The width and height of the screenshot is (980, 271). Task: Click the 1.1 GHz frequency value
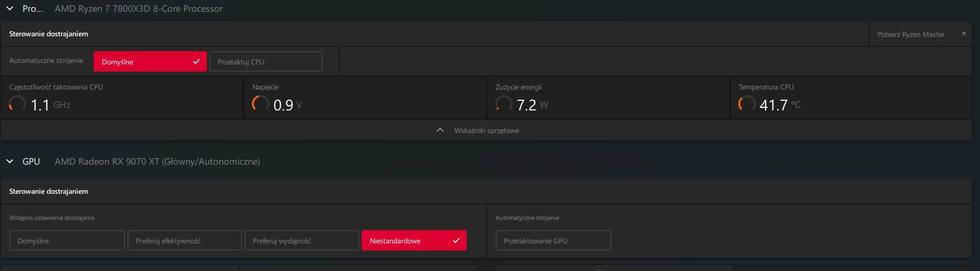[x=50, y=105]
